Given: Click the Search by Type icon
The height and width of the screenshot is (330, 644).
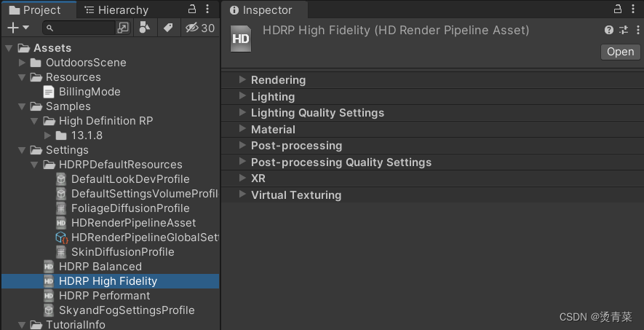Looking at the screenshot, I should pyautogui.click(x=145, y=28).
